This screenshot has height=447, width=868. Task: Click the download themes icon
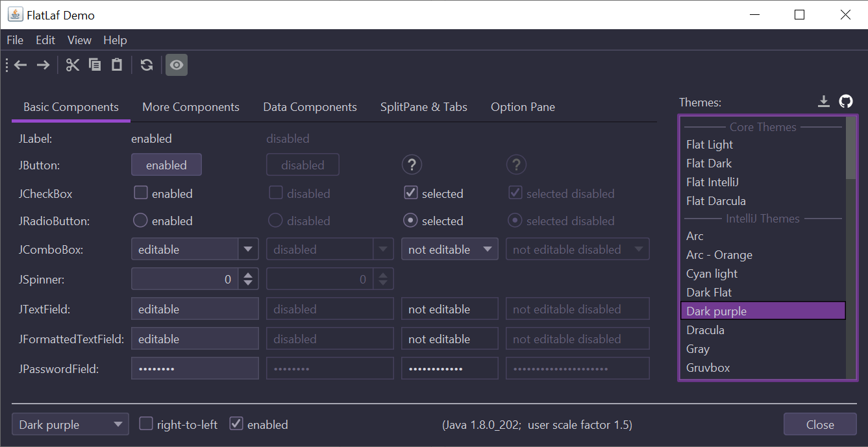tap(824, 101)
